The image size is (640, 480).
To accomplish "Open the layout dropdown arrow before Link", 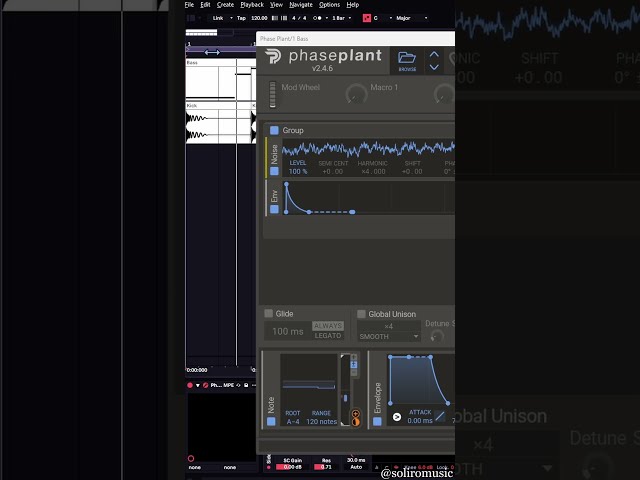I will (199, 18).
